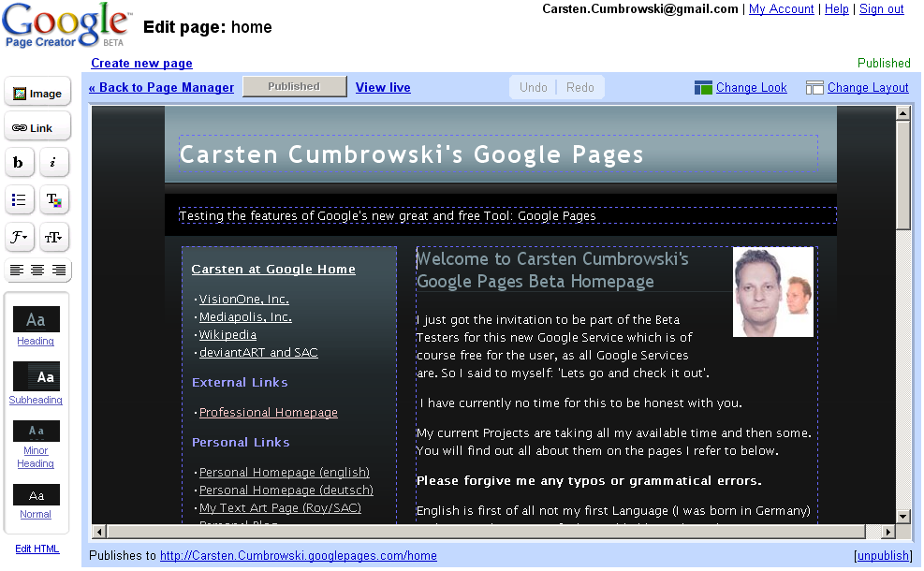924x571 pixels.
Task: Click the Carsten at Google Home link
Action: pos(273,270)
